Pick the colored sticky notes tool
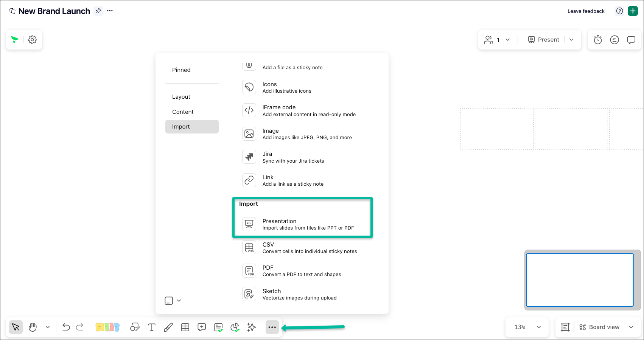This screenshot has width=644, height=340. coord(107,327)
